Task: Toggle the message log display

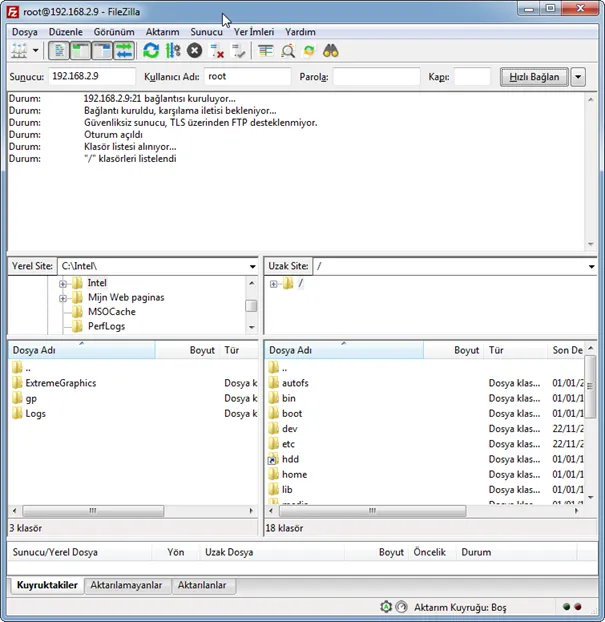Action: click(59, 51)
